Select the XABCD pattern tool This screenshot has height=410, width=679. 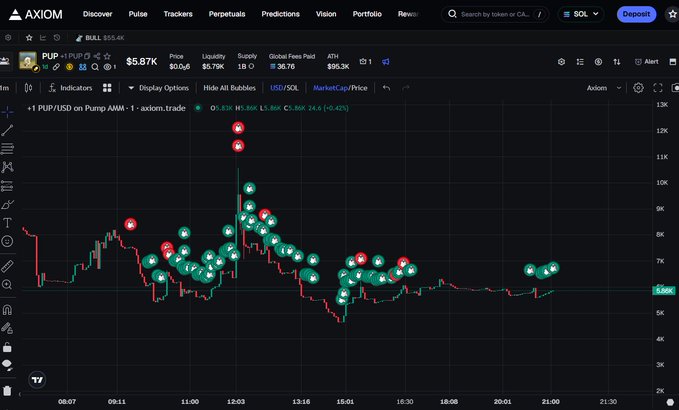point(7,167)
